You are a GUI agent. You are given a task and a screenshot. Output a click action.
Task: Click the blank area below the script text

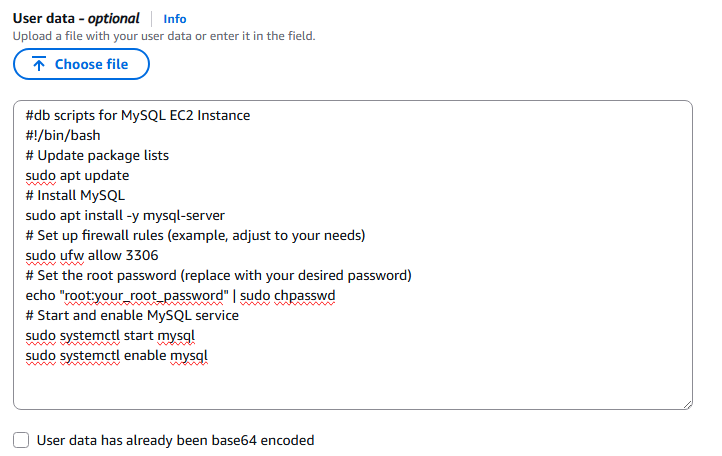click(353, 385)
